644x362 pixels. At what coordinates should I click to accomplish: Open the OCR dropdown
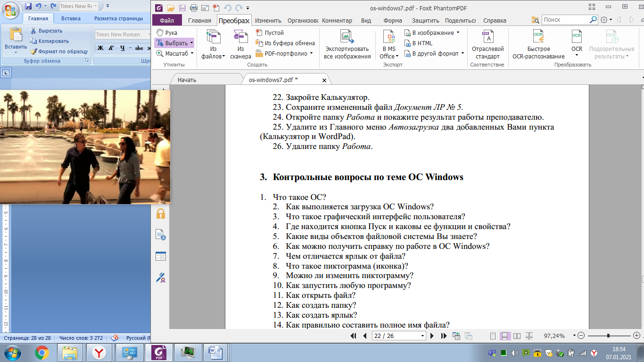pyautogui.click(x=577, y=56)
